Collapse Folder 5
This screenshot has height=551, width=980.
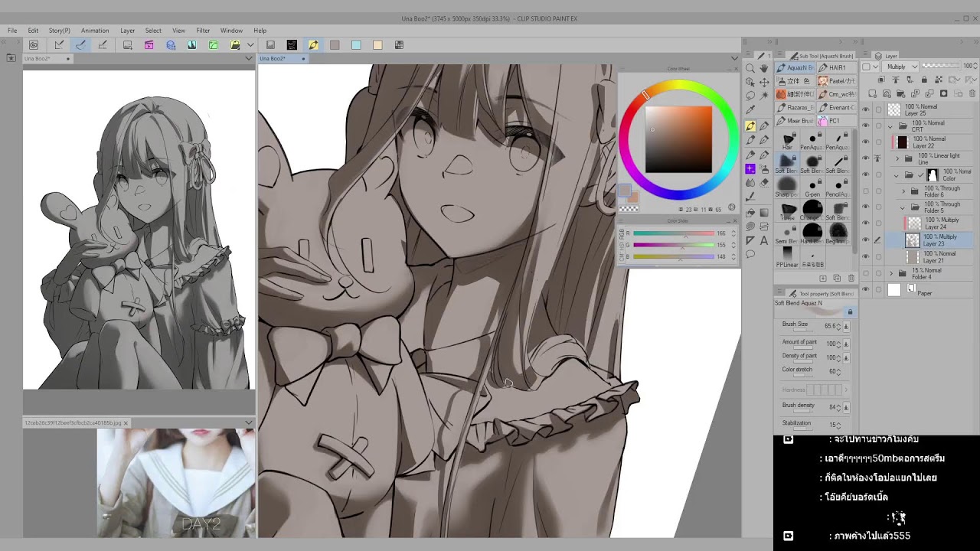(903, 207)
